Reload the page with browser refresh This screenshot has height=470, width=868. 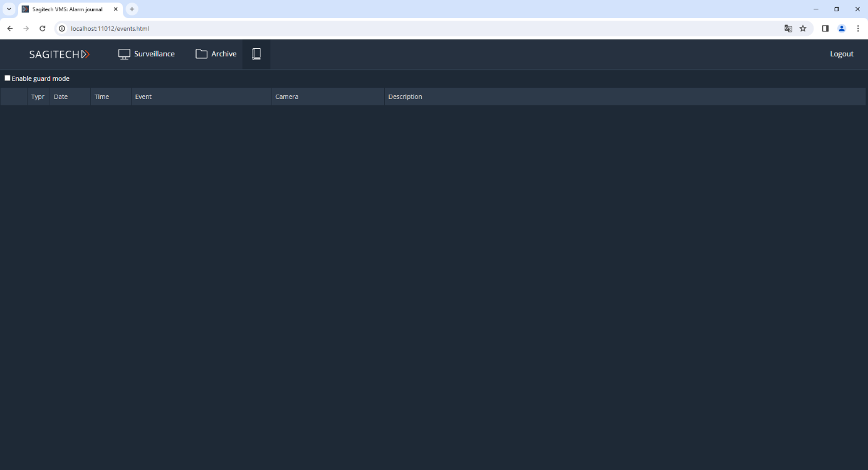click(x=43, y=28)
